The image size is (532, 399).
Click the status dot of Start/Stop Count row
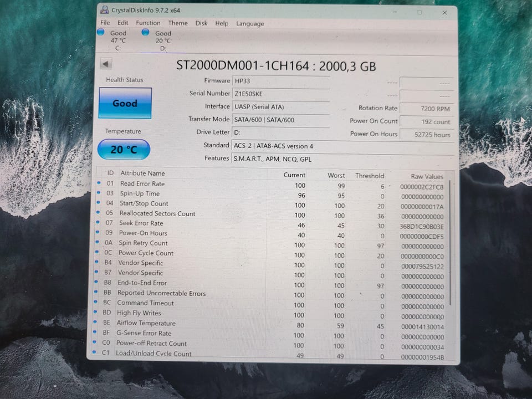(98, 202)
